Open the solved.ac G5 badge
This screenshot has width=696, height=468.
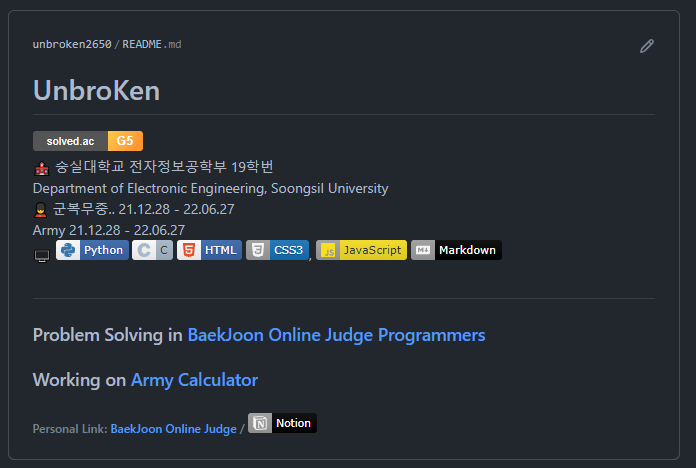click(88, 141)
